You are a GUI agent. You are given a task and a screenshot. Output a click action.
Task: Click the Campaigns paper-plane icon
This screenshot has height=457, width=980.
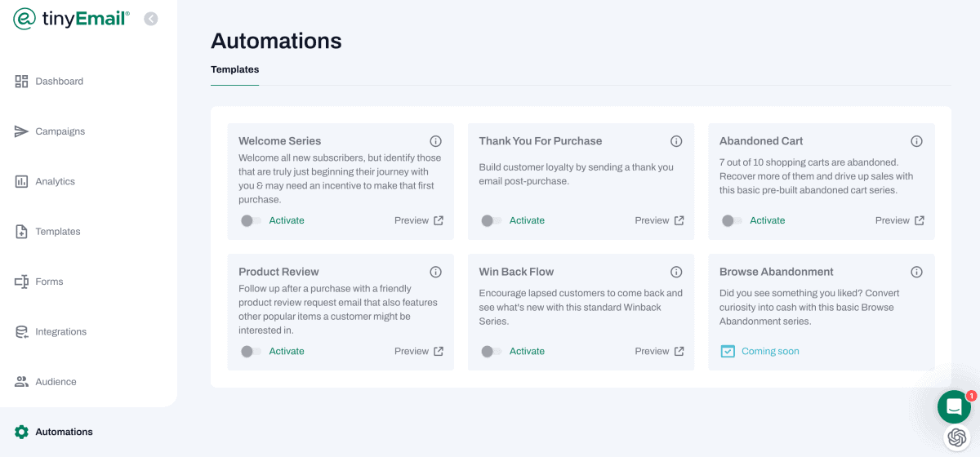coord(22,131)
